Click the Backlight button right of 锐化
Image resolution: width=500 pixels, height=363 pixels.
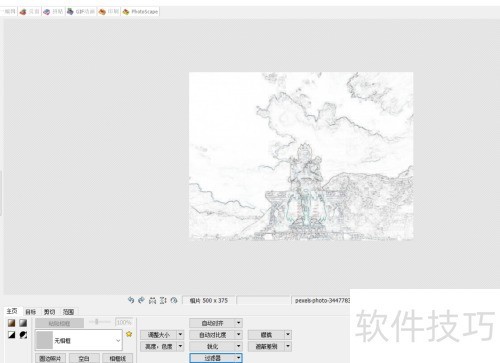(266, 346)
